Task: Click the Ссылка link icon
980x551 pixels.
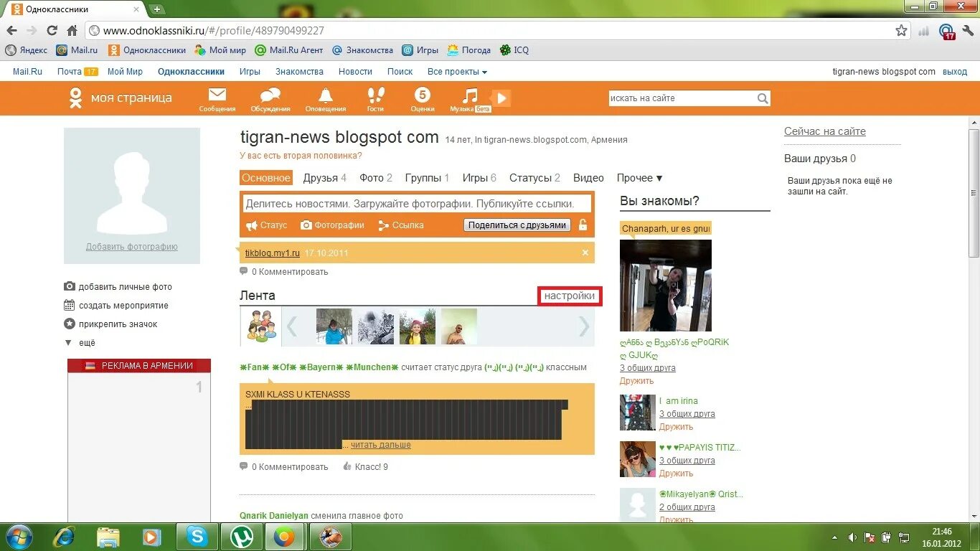Action: [x=384, y=225]
